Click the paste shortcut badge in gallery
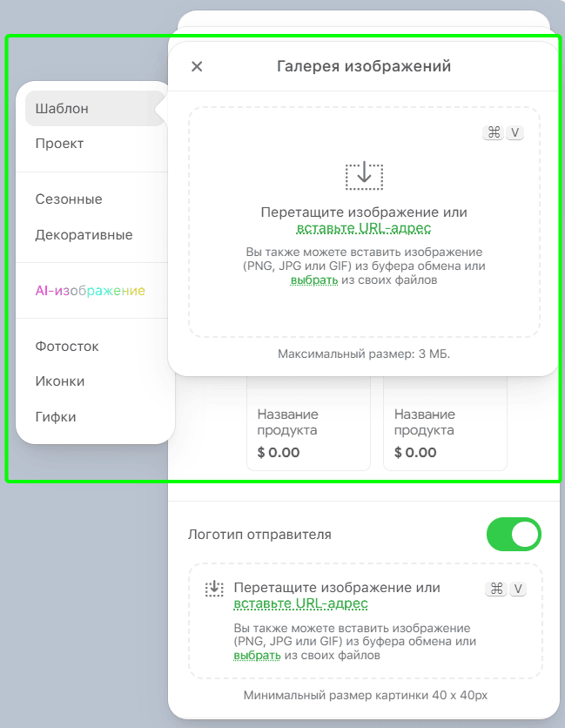 click(x=504, y=133)
